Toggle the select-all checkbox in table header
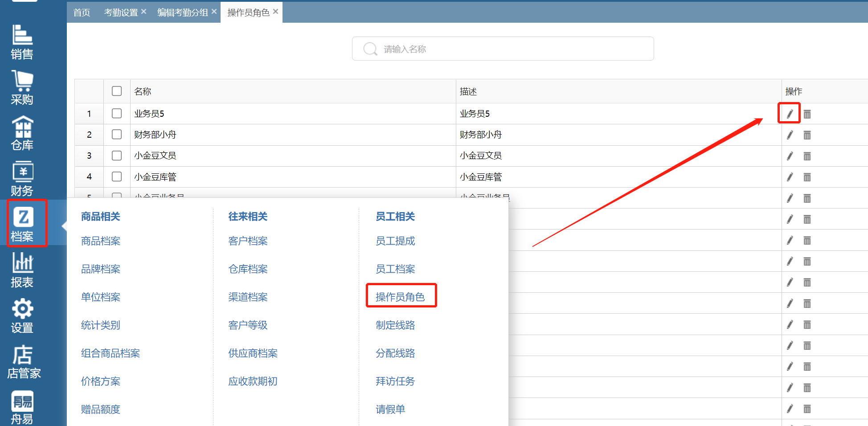The width and height of the screenshot is (868, 426). tap(117, 91)
